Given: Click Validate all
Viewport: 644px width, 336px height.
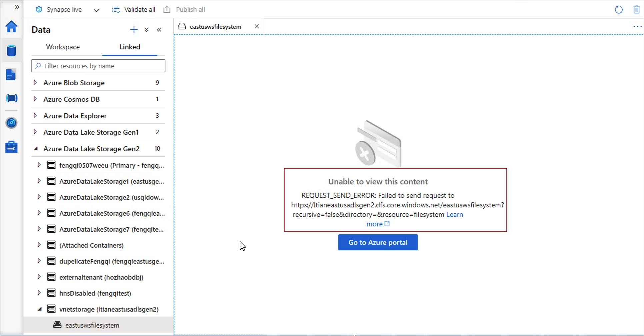Looking at the screenshot, I should coord(134,10).
